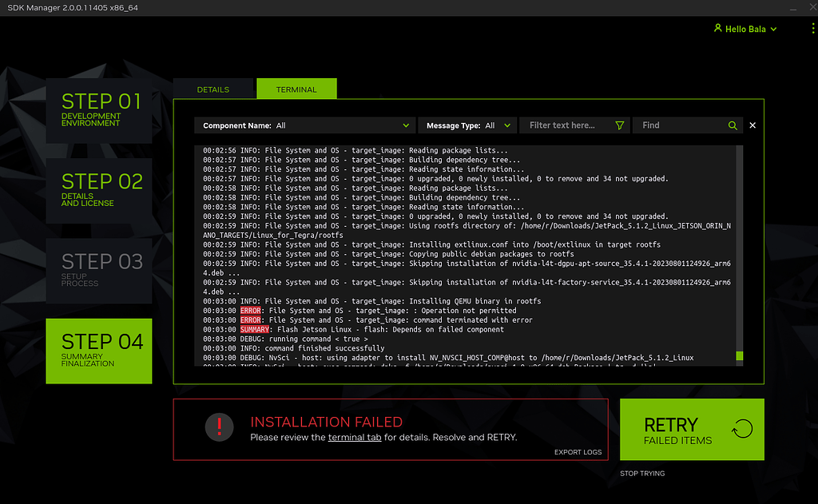This screenshot has height=504, width=818.
Task: Expand the Hello Bala account menu
Action: [x=745, y=28]
